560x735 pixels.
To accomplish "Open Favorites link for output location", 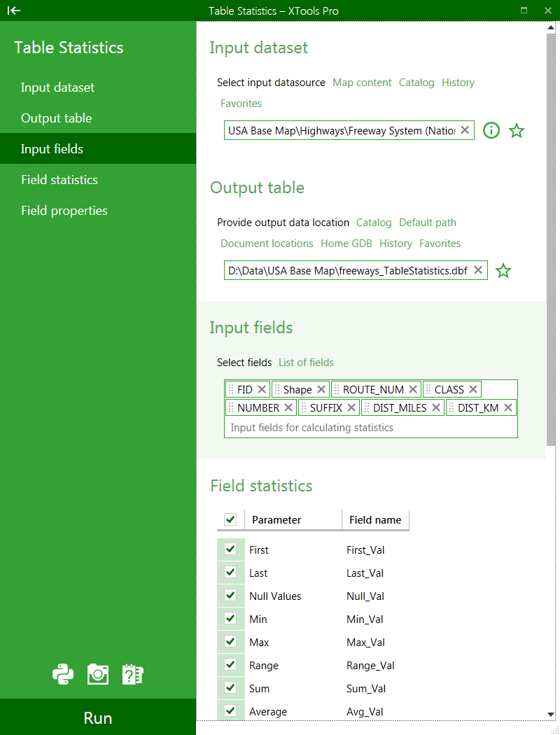I will tap(440, 244).
